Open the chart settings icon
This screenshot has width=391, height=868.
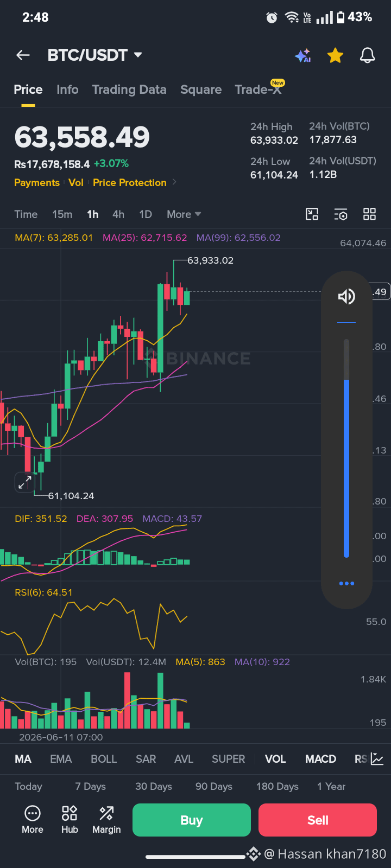pos(340,214)
